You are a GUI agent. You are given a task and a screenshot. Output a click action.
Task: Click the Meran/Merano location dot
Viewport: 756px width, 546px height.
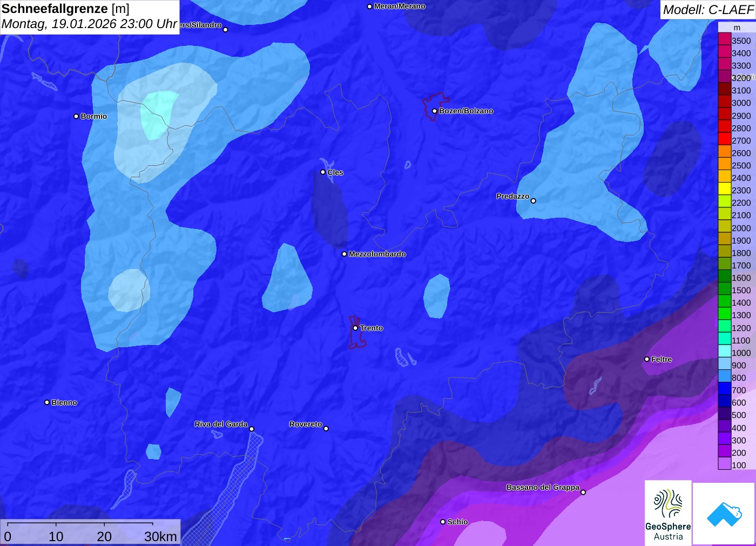pos(369,6)
